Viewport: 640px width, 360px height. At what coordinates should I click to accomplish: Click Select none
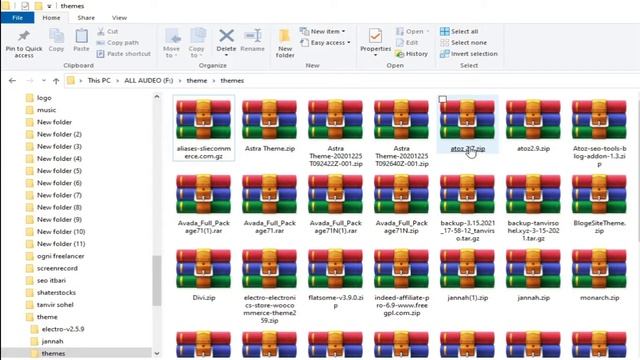pyautogui.click(x=463, y=42)
